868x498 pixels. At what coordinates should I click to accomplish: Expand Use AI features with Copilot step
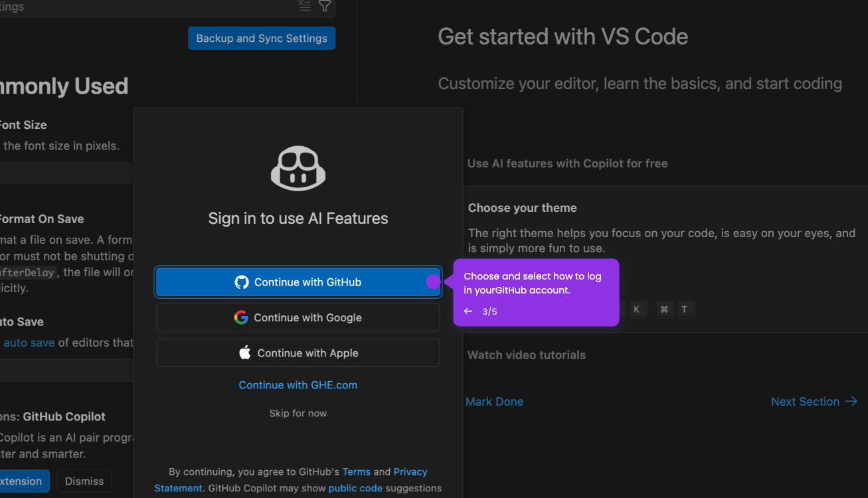568,163
